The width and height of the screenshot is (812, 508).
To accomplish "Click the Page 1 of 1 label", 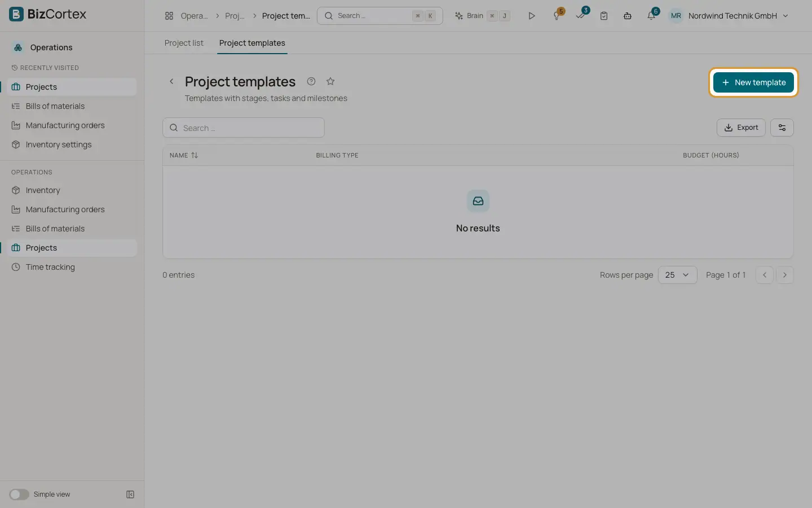I will (726, 275).
